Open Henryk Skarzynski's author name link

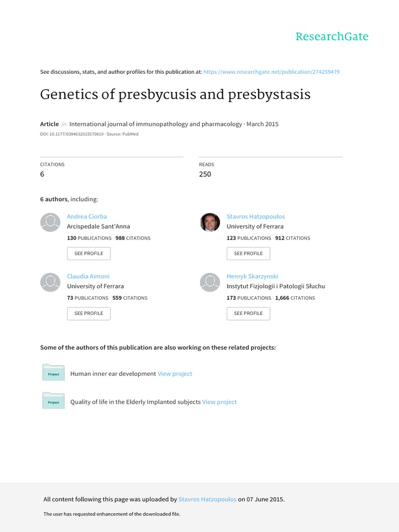pyautogui.click(x=252, y=276)
